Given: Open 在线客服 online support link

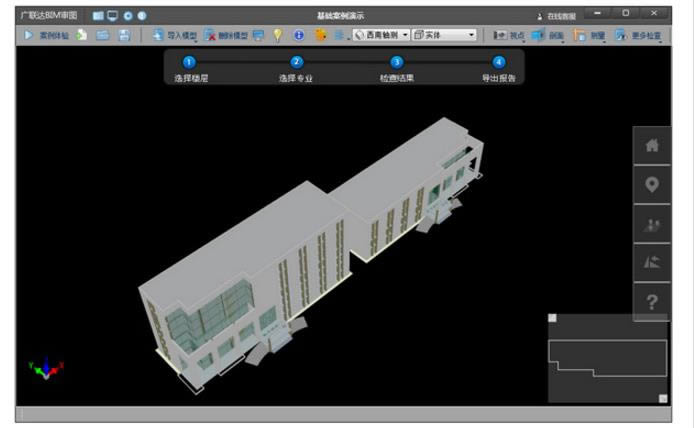Looking at the screenshot, I should pos(557,16).
